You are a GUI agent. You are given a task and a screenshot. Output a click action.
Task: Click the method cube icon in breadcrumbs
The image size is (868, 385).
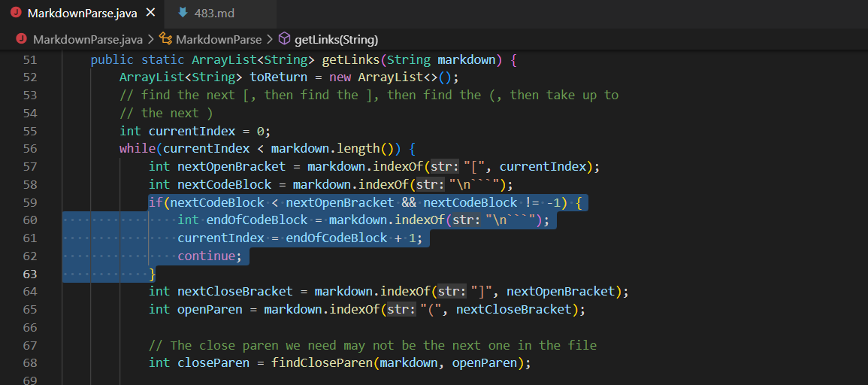pyautogui.click(x=284, y=39)
